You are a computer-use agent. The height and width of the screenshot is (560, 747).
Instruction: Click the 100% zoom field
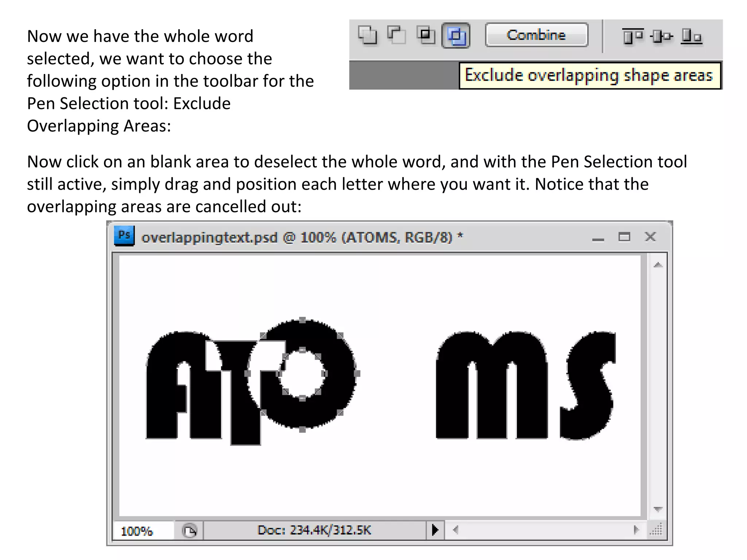point(143,531)
